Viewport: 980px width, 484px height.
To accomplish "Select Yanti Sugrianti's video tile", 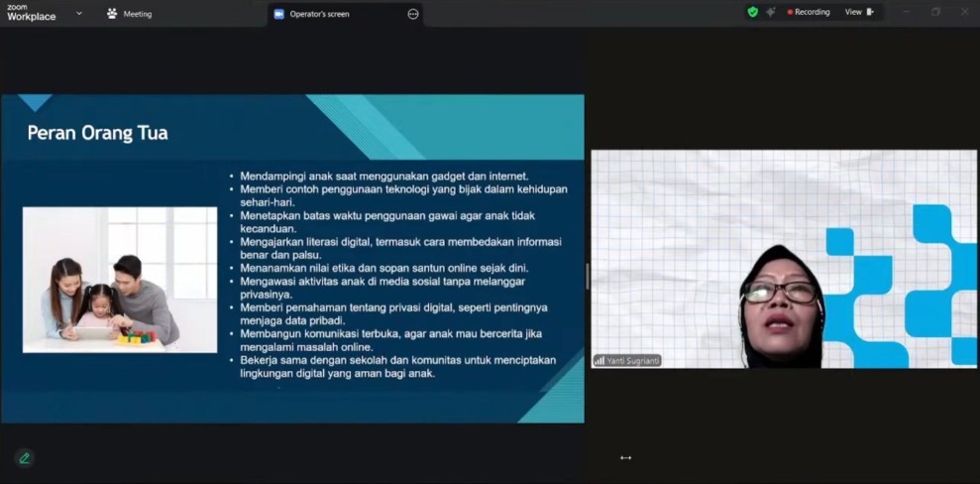I will pyautogui.click(x=784, y=259).
